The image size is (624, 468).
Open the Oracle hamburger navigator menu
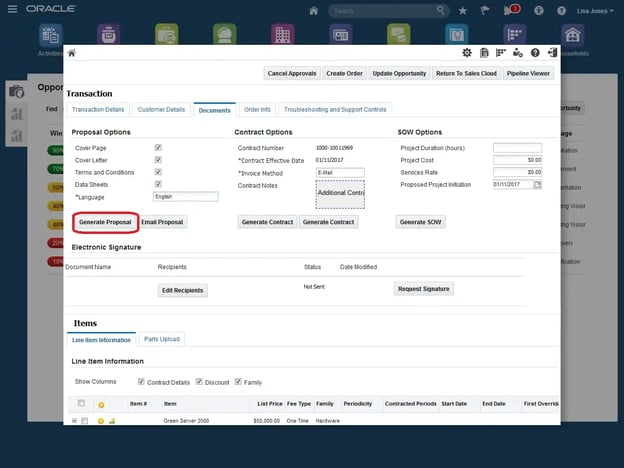pyautogui.click(x=11, y=9)
